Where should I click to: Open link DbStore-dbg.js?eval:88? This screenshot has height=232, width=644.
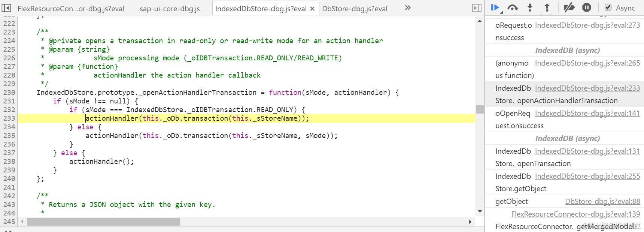click(602, 201)
